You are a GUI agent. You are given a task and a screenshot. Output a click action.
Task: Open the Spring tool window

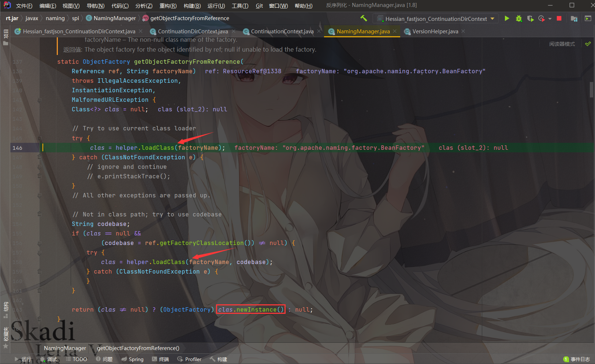click(x=133, y=359)
